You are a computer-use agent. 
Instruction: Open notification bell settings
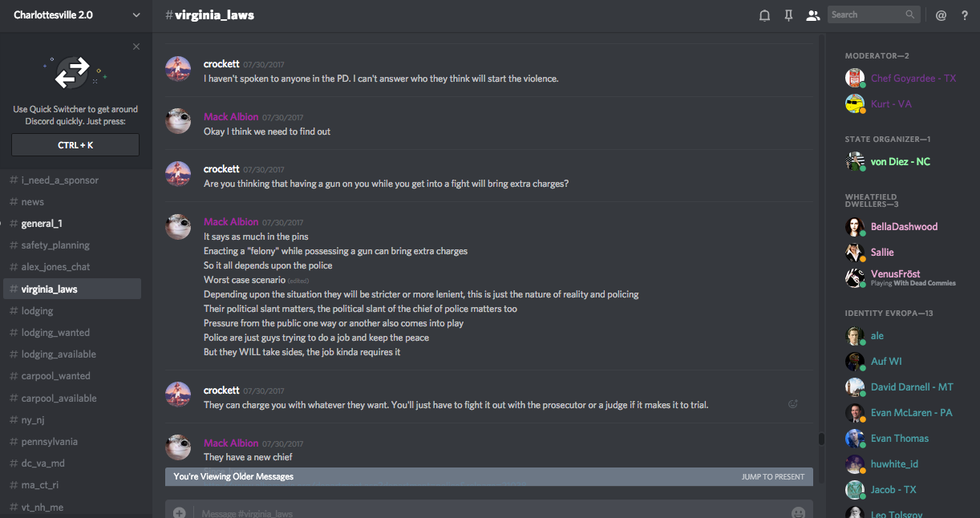tap(764, 15)
